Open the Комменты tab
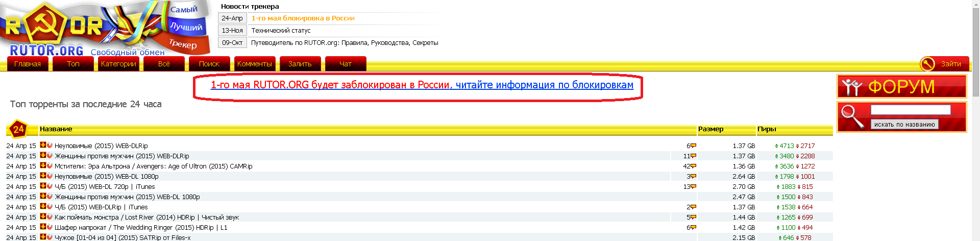This screenshot has height=241, width=980. [255, 64]
